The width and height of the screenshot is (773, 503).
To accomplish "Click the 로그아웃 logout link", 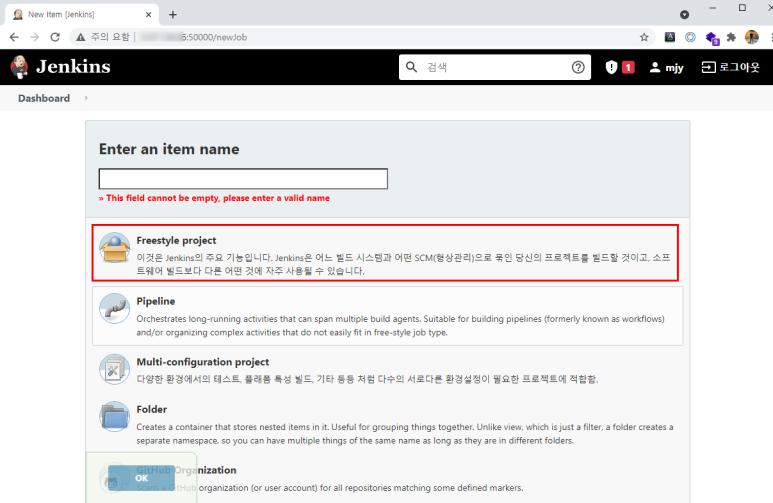I will (x=731, y=67).
